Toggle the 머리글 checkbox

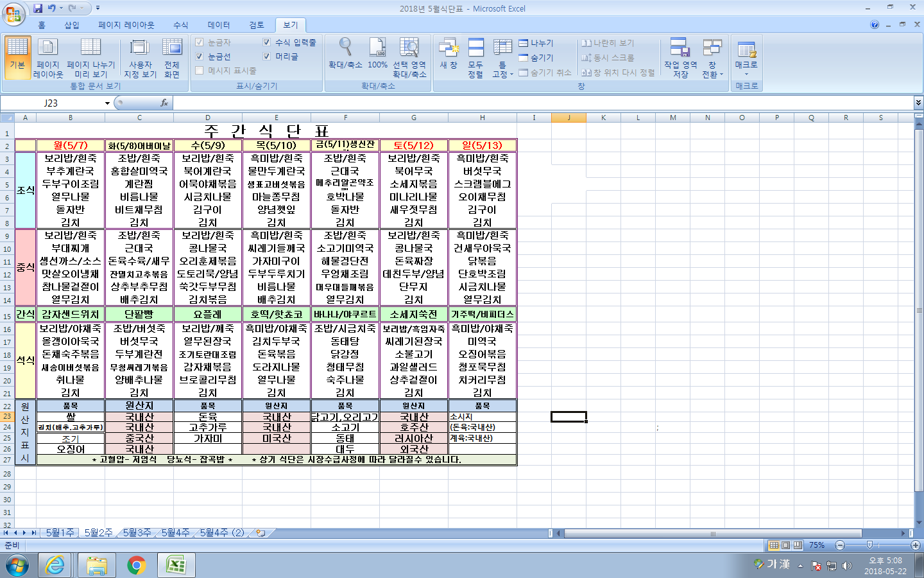click(x=267, y=57)
